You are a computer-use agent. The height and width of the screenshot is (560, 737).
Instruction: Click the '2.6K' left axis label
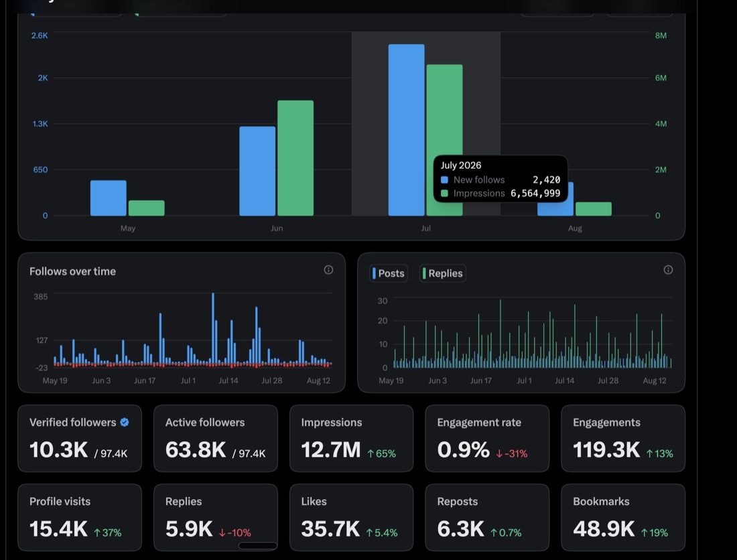[x=40, y=36]
